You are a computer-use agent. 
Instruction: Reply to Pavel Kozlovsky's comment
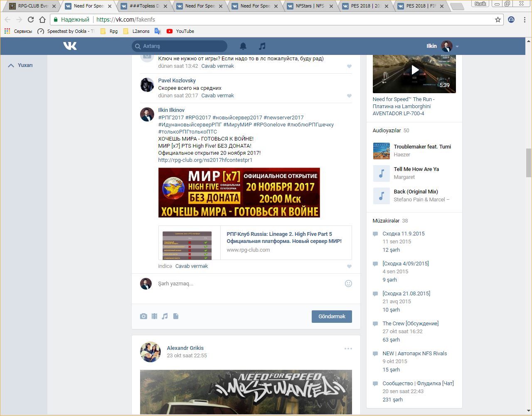pos(217,96)
